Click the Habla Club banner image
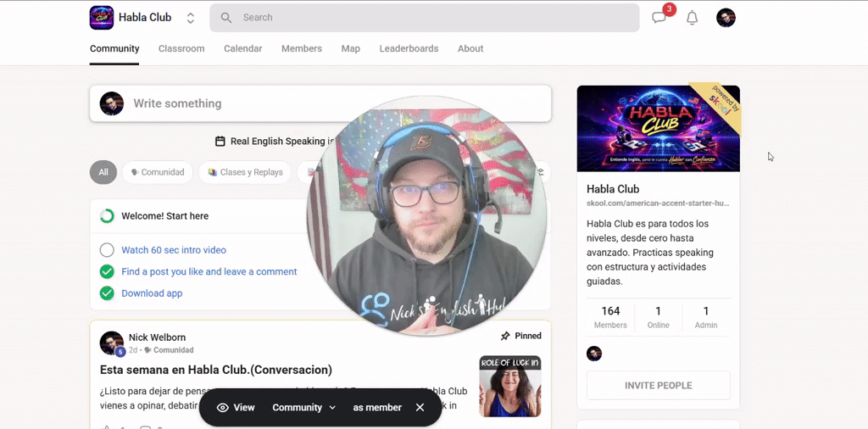The image size is (868, 429). 658,128
